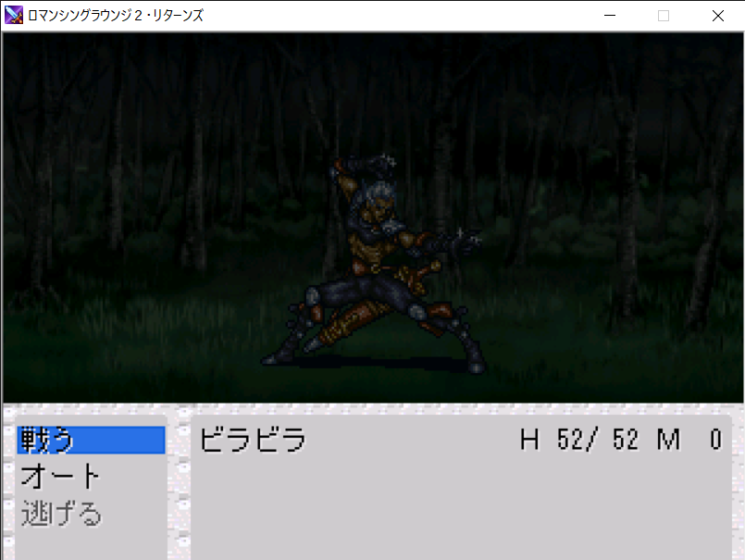The width and height of the screenshot is (745, 560).
Task: Click the HP value 52/ 52
Action: (x=598, y=440)
